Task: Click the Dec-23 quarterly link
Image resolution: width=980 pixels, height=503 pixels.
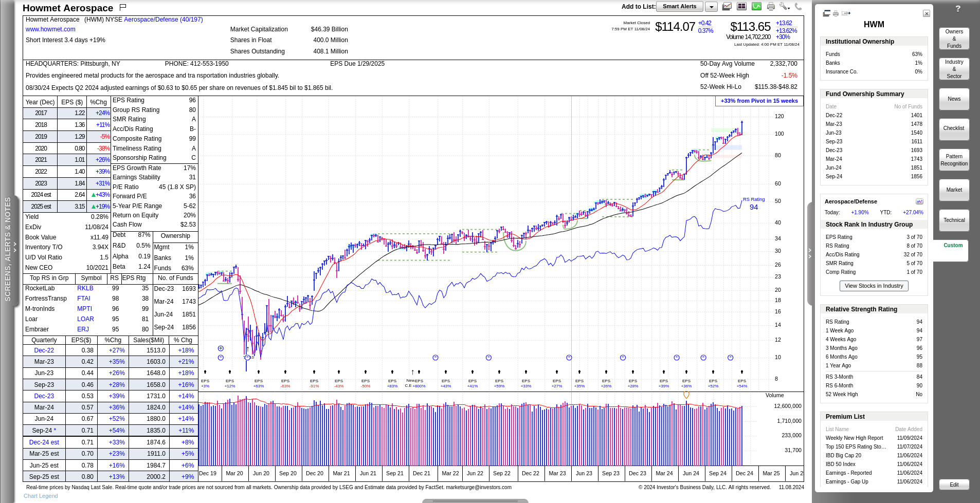Action: coord(44,396)
